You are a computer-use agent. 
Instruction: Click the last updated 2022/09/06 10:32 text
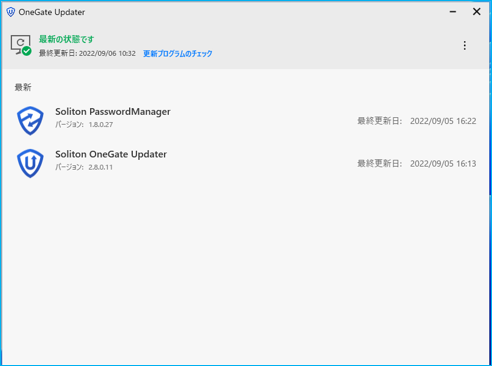tap(87, 53)
